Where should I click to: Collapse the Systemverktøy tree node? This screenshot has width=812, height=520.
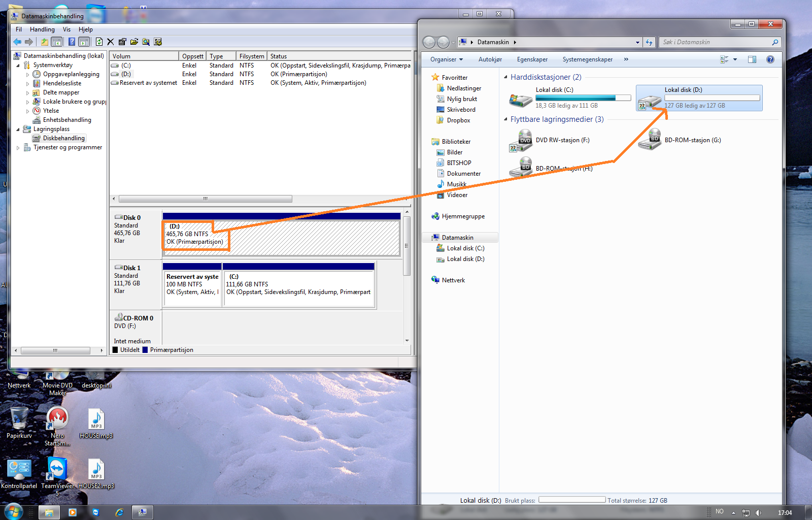coord(18,66)
